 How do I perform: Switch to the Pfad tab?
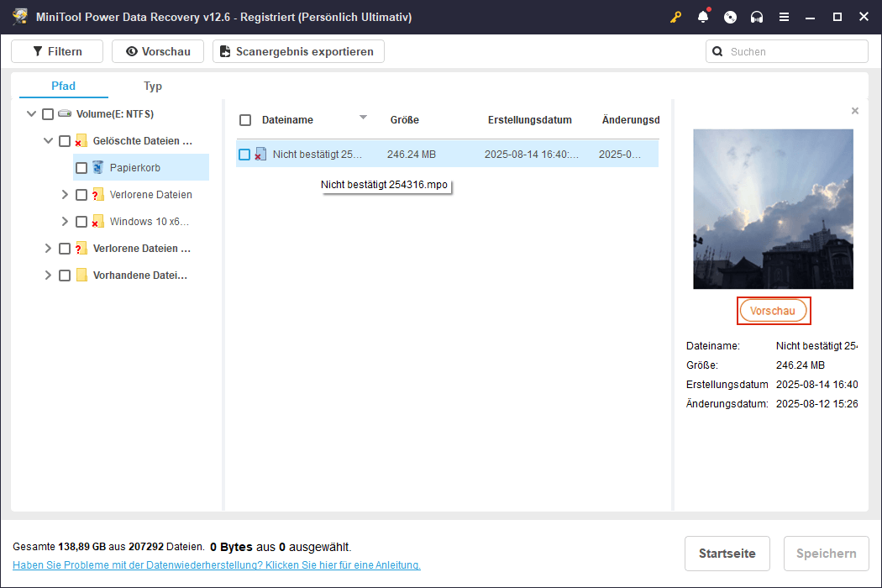[x=63, y=86]
